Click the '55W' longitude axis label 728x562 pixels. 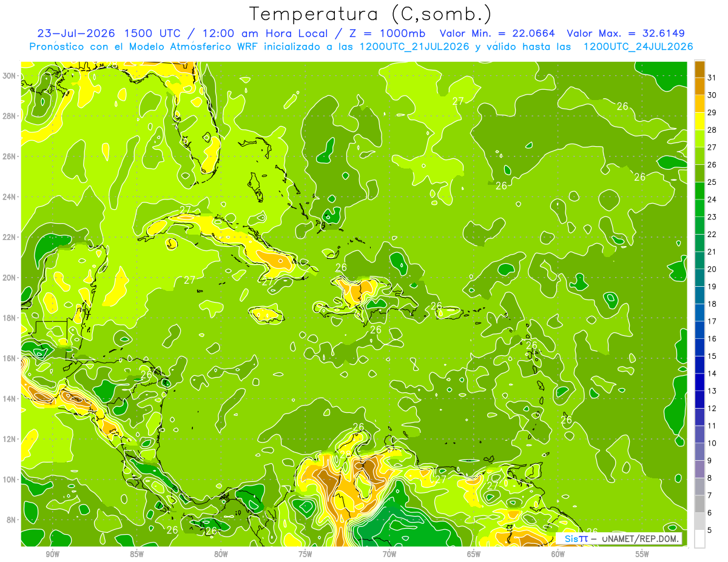click(642, 554)
